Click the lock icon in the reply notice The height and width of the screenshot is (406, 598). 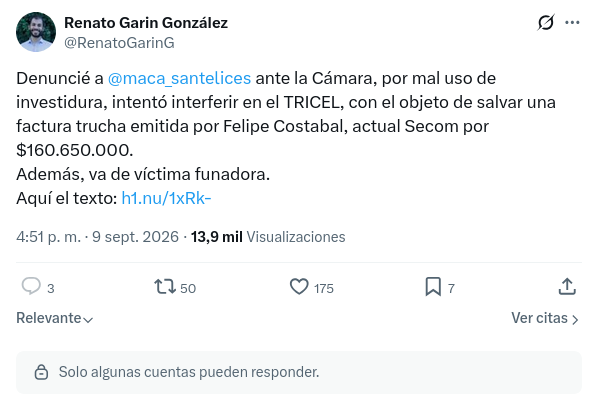pyautogui.click(x=41, y=372)
